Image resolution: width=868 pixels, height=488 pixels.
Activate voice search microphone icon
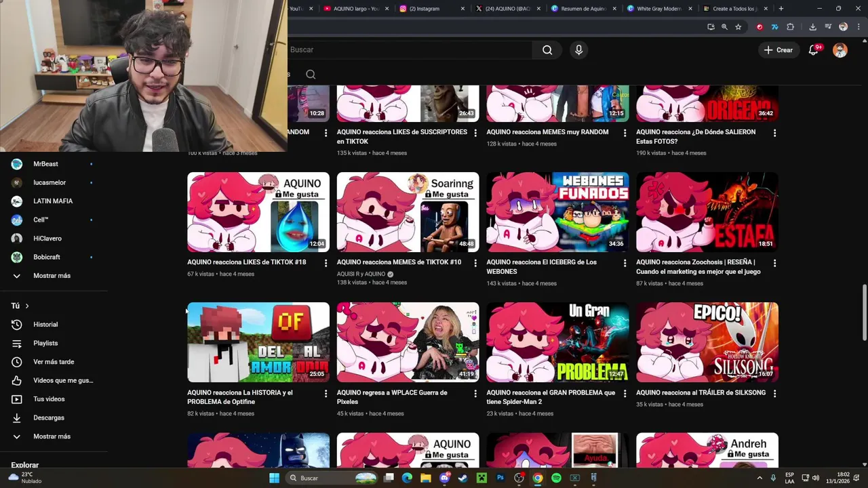pos(578,49)
